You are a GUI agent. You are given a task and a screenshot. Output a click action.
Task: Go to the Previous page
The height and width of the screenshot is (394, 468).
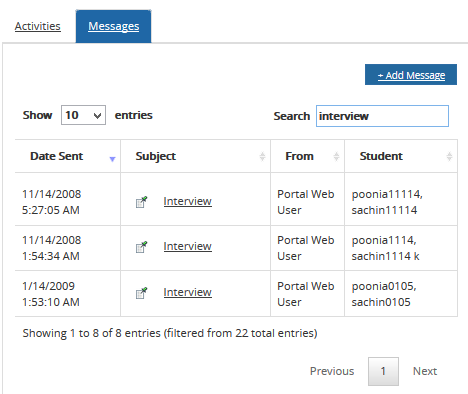(332, 371)
